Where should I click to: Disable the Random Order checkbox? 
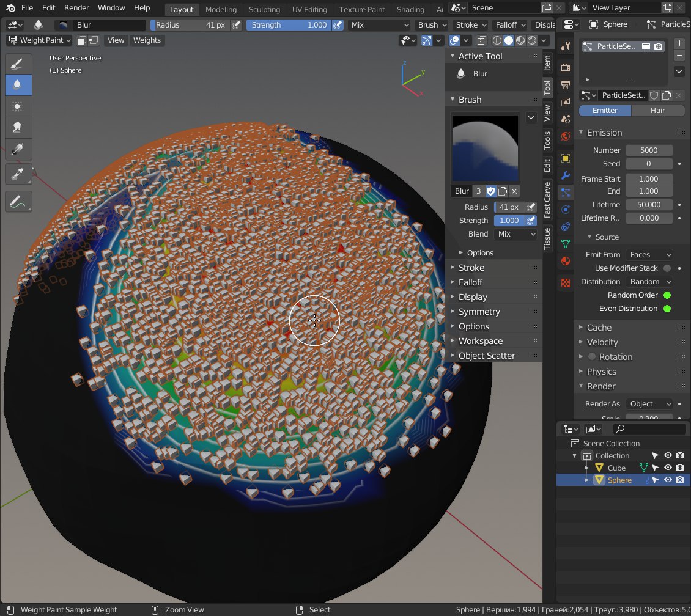(667, 295)
